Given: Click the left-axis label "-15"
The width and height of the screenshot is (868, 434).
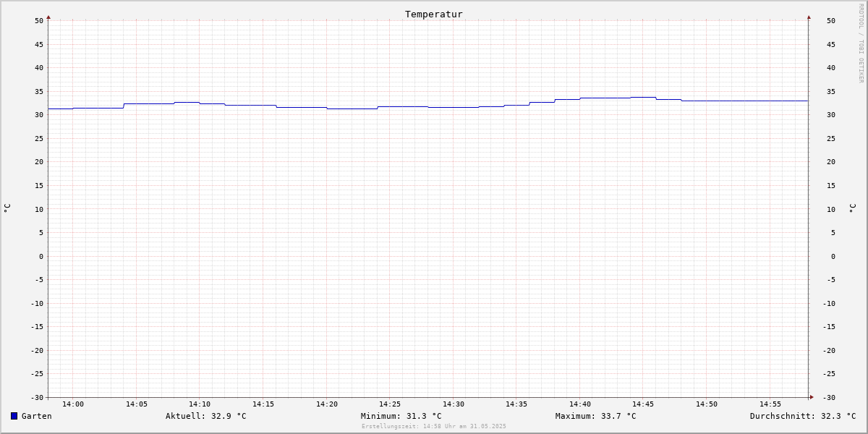Looking at the screenshot, I should click(x=37, y=326).
